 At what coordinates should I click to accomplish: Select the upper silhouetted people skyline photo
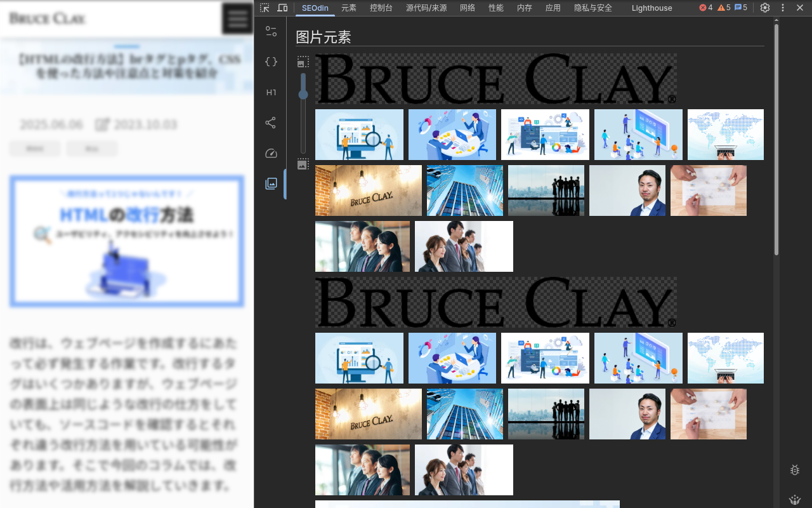(x=546, y=190)
